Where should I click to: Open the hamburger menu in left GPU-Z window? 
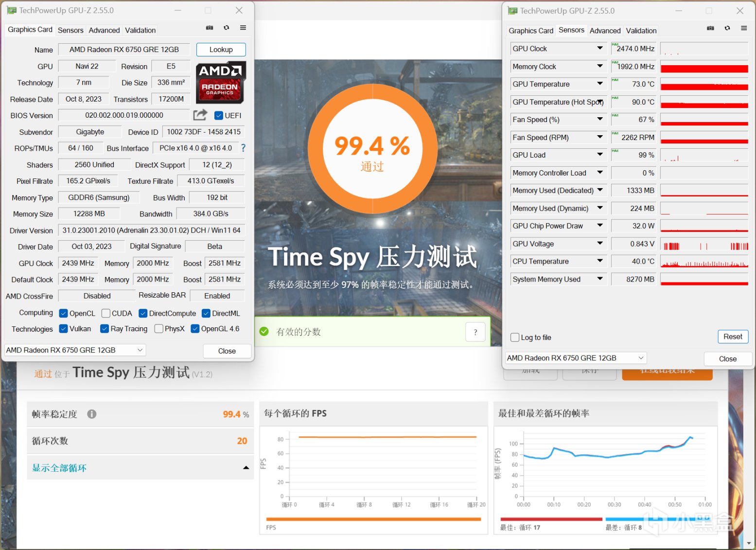pos(243,28)
